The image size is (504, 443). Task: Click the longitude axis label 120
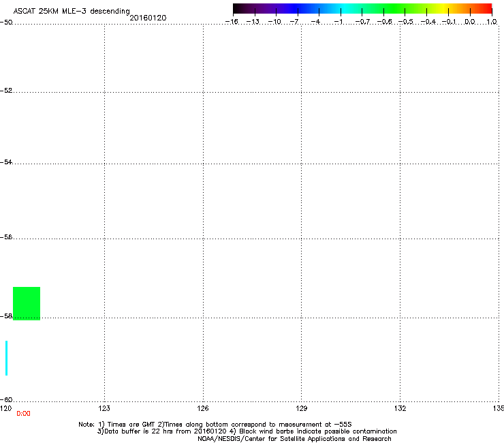click(5, 408)
